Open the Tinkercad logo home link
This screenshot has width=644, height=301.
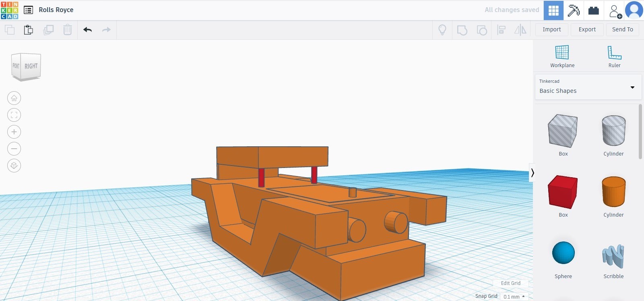[x=10, y=10]
